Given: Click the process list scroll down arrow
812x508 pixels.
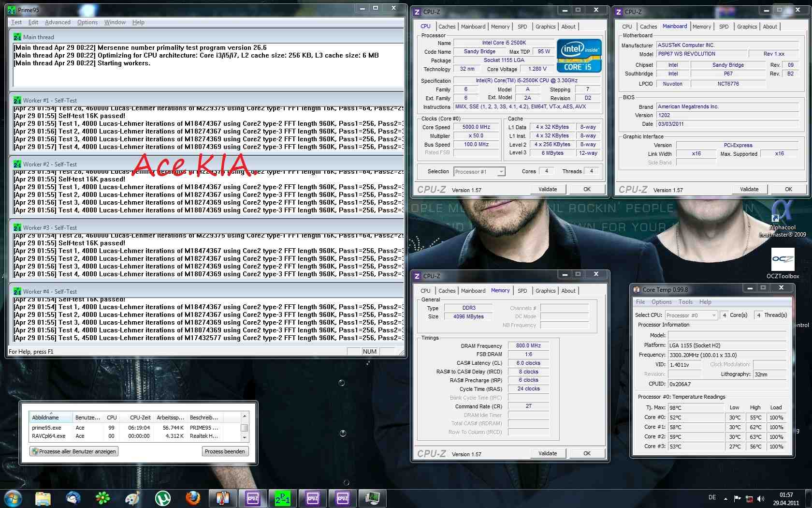Looking at the screenshot, I should click(x=245, y=437).
